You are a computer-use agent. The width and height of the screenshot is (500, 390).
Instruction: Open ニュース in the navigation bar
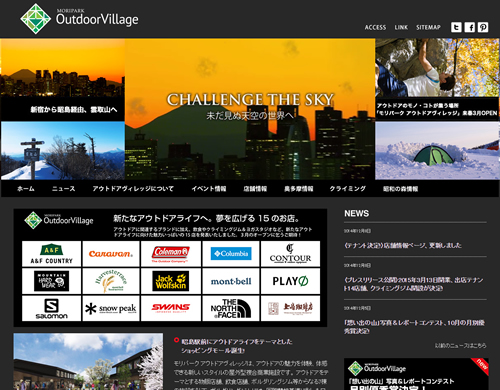point(63,189)
